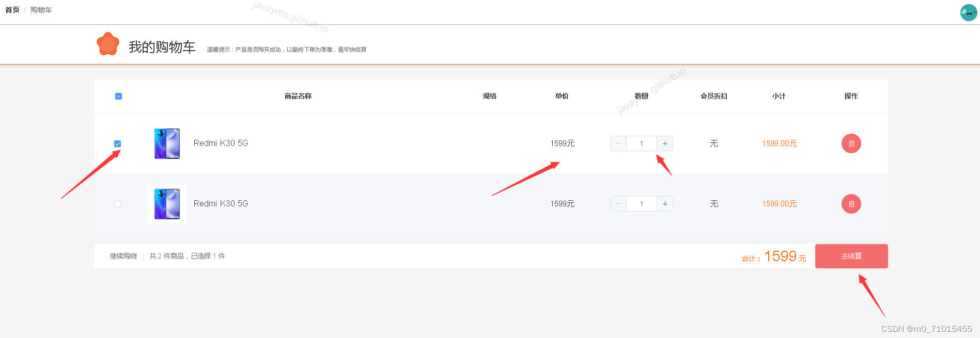
Task: Click the 去结算 checkout button
Action: tap(851, 256)
